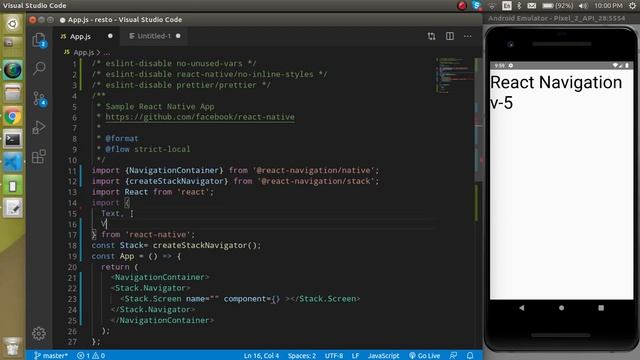The width and height of the screenshot is (640, 360).
Task: Place cursor on line 23 Stack.Screen code
Action: point(240,299)
